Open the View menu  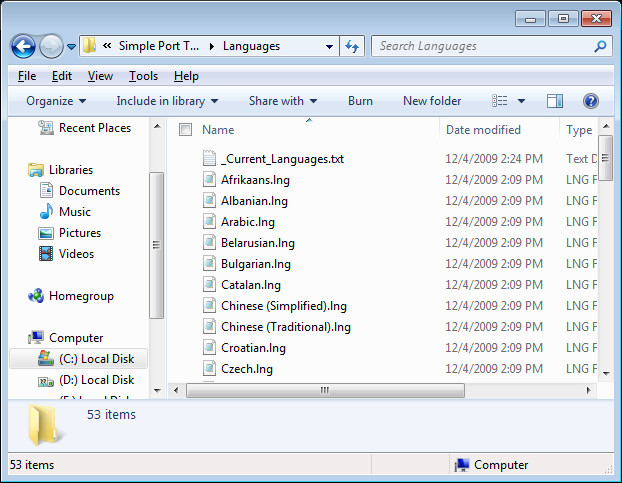point(100,76)
